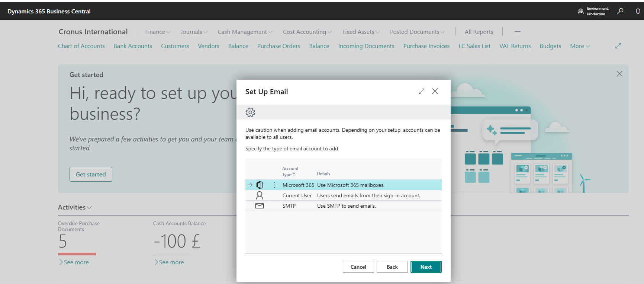Open the Journals menu dropdown
This screenshot has height=284, width=644.
click(194, 32)
